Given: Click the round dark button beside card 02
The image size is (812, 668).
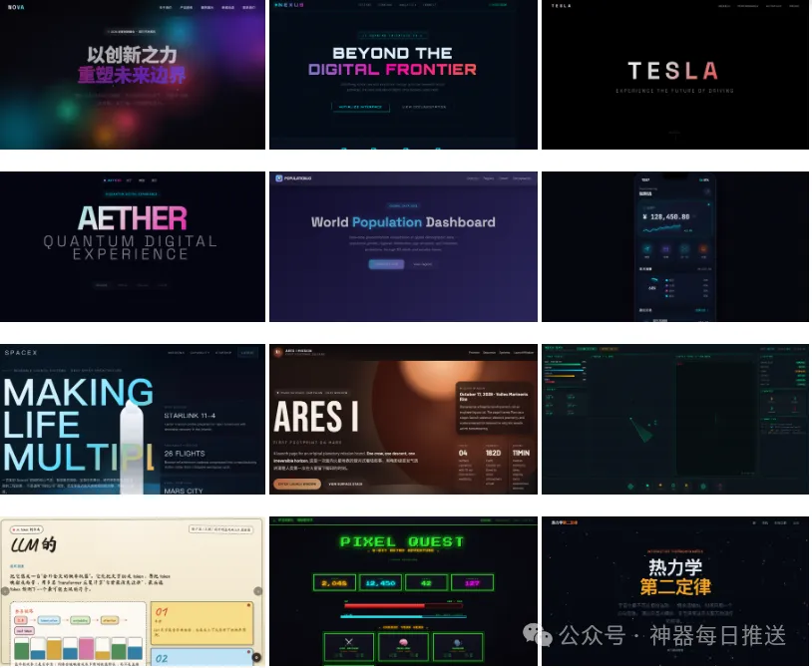Looking at the screenshot, I should (256, 658).
